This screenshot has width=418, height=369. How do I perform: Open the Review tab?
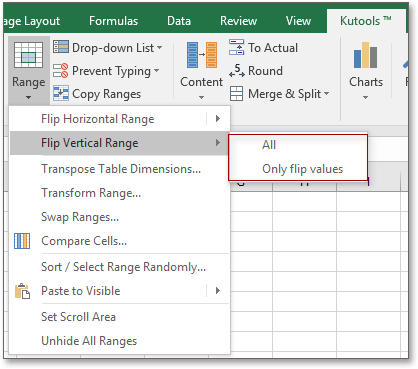(x=238, y=21)
